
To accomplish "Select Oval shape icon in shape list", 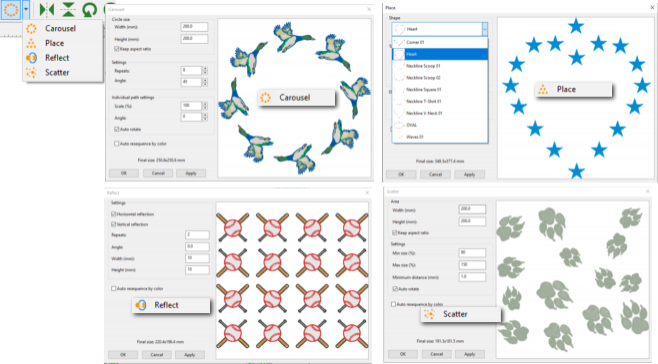I will pyautogui.click(x=399, y=125).
